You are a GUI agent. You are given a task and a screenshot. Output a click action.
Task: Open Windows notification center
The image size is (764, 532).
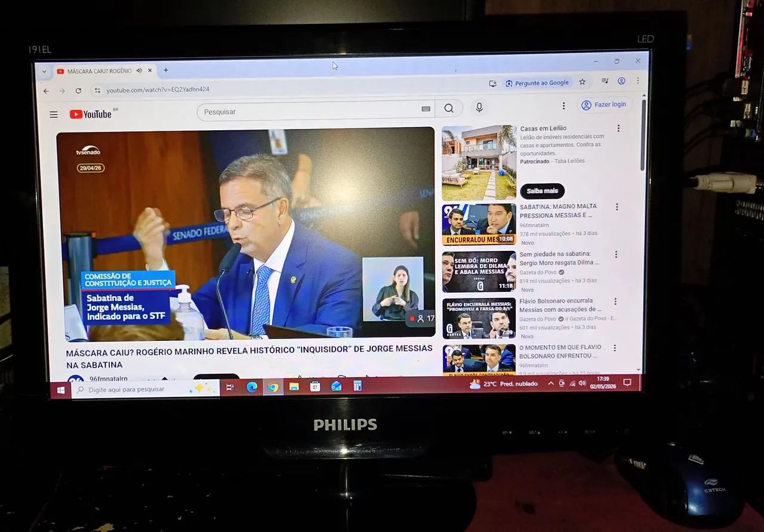click(x=627, y=383)
